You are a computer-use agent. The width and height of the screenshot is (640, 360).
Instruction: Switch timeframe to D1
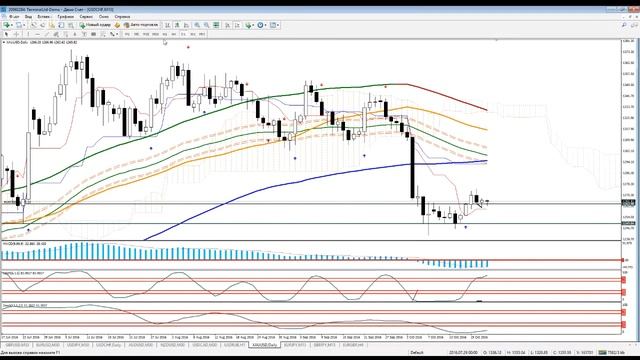[x=183, y=34]
